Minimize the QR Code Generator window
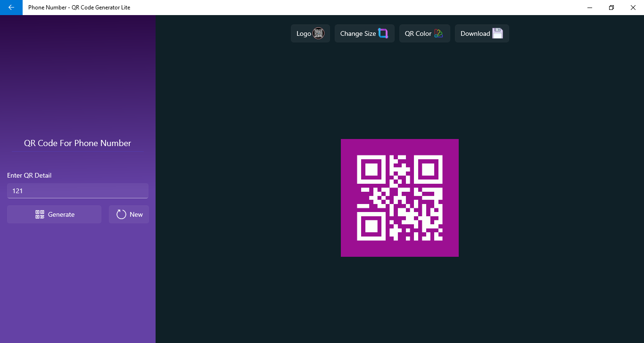The height and width of the screenshot is (343, 644). point(590,8)
